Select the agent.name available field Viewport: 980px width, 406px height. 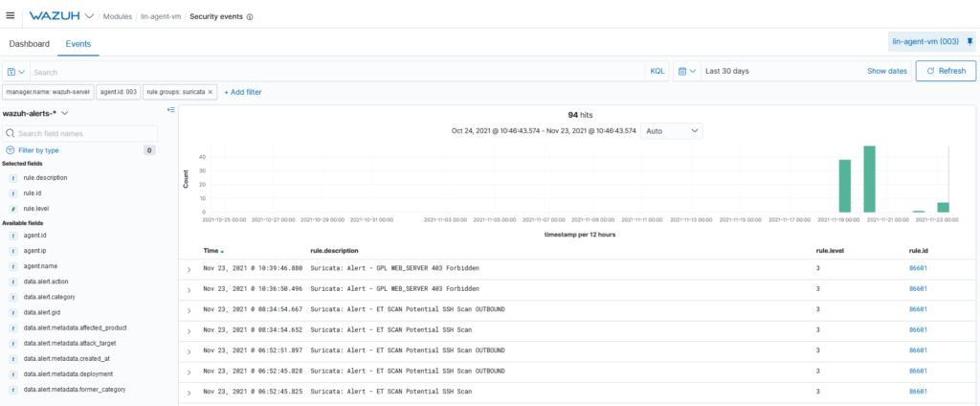(x=40, y=266)
